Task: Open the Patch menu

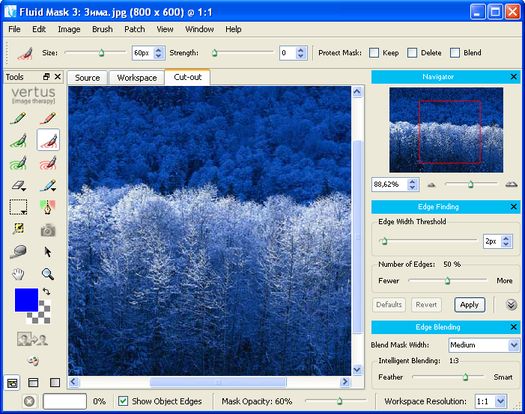Action: point(135,29)
